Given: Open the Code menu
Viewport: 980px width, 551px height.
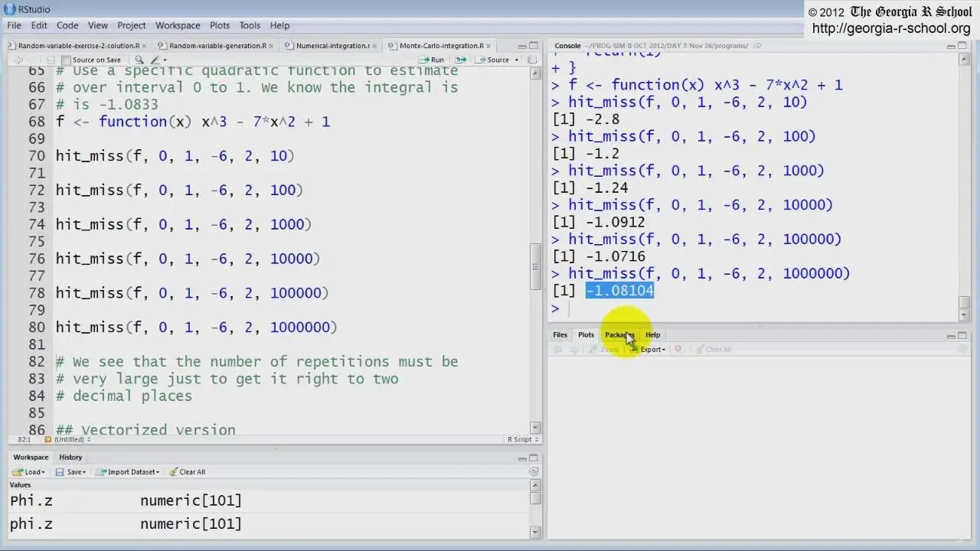Looking at the screenshot, I should click(x=67, y=25).
